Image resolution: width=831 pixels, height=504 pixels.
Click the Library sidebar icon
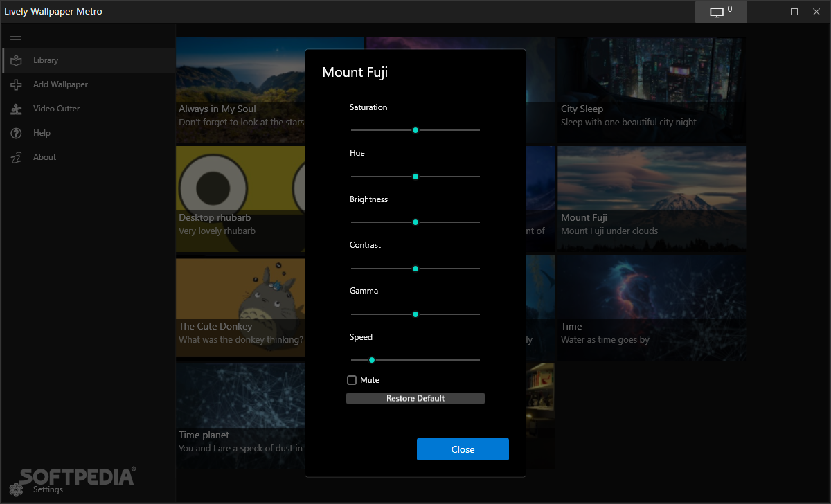pos(16,60)
